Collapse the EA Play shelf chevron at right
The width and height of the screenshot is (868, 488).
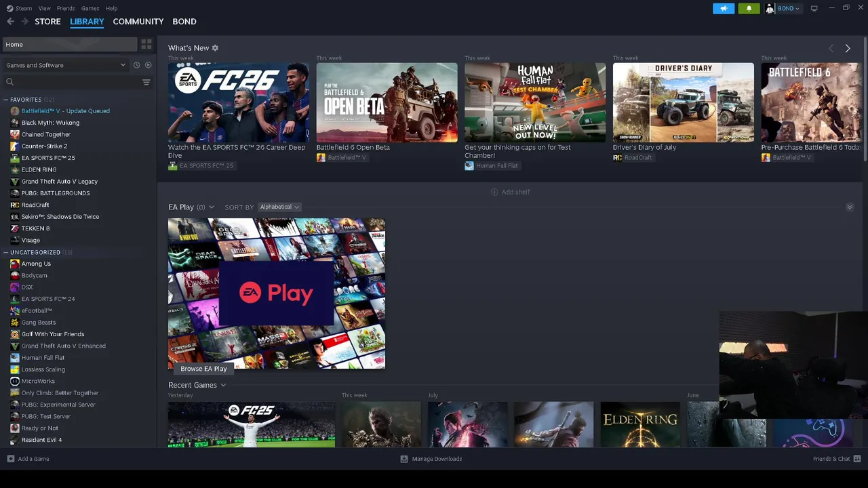[x=850, y=207]
